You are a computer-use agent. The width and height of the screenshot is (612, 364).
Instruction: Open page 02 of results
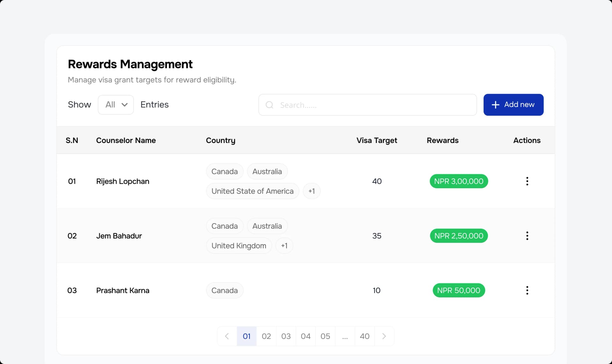pos(266,336)
